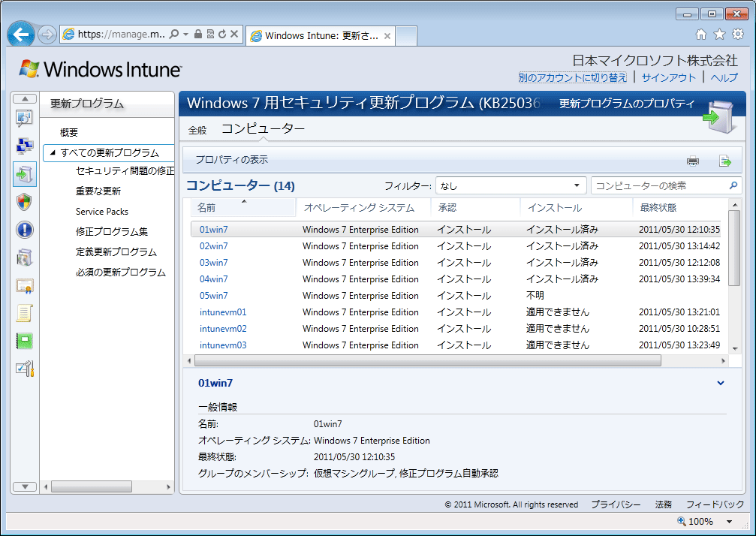Click the プロパティの表示 button
Screen dimensions: 756x536
coord(231,160)
